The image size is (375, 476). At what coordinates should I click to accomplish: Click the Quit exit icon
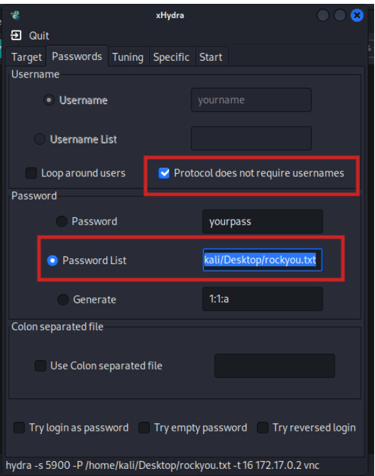tap(16, 35)
